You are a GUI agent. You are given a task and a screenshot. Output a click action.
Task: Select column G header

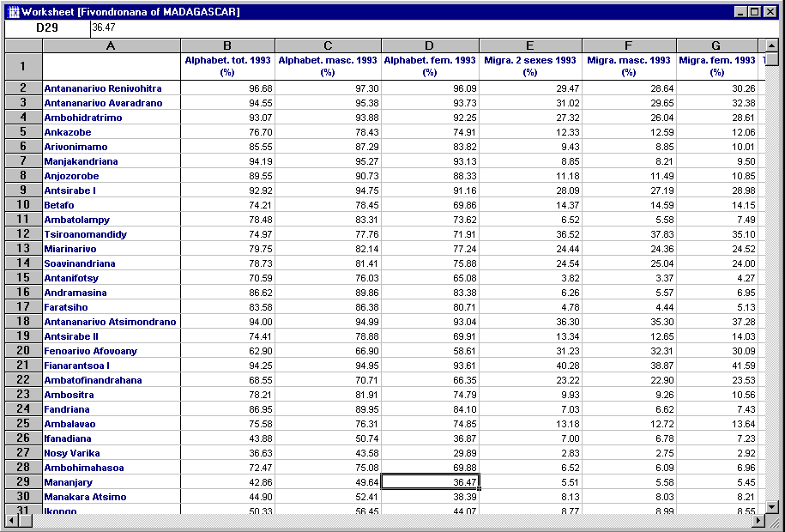click(x=717, y=45)
